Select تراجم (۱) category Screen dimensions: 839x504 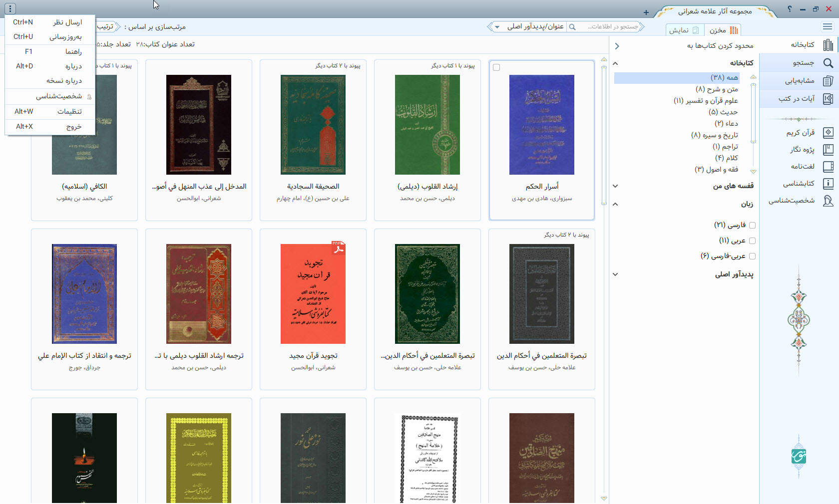click(725, 147)
